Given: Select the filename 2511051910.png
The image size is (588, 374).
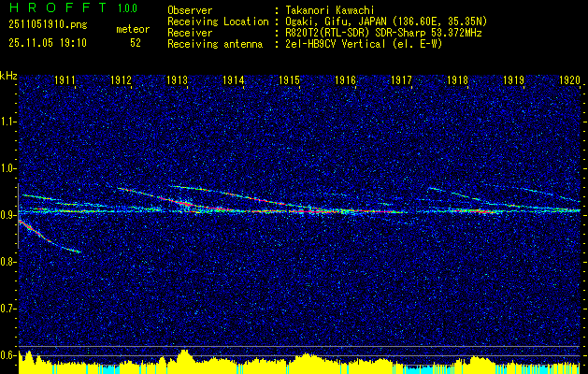Looking at the screenshot, I should (x=48, y=25).
